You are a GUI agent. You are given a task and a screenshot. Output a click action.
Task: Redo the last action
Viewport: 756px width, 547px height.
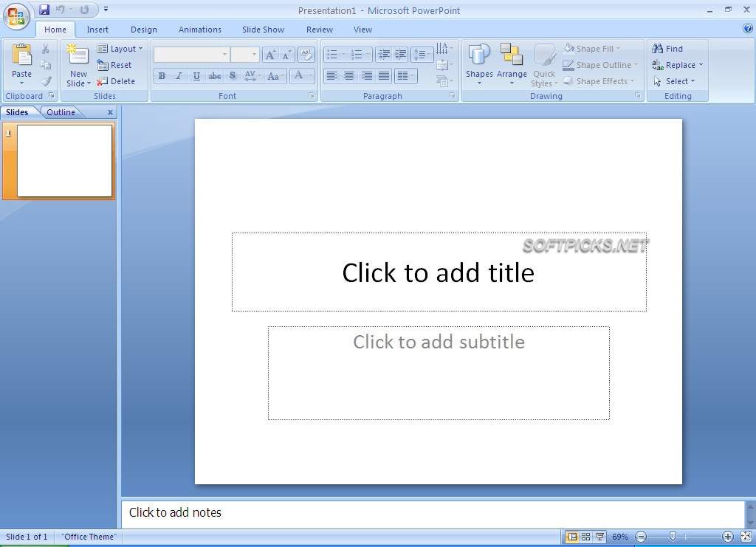(84, 10)
